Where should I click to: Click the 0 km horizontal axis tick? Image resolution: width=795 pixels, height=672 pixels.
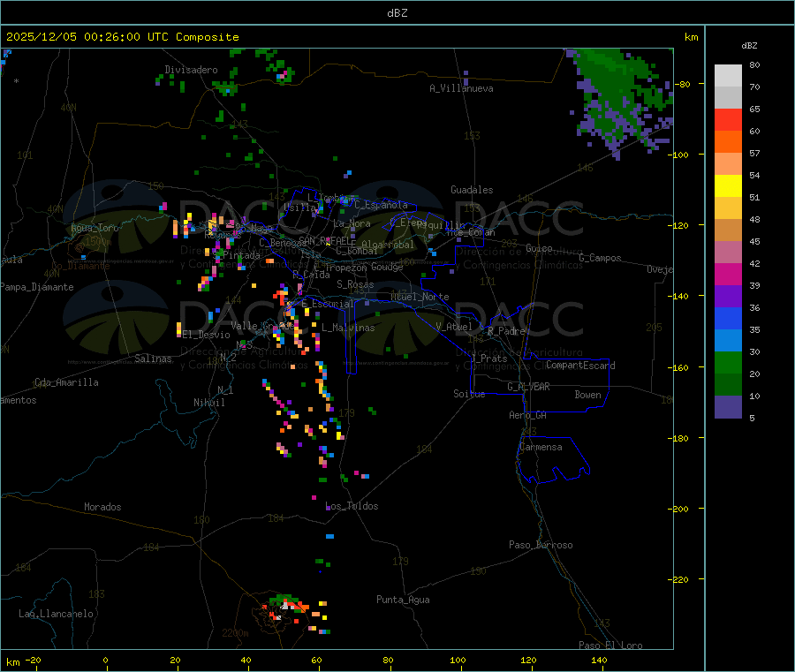tap(105, 660)
